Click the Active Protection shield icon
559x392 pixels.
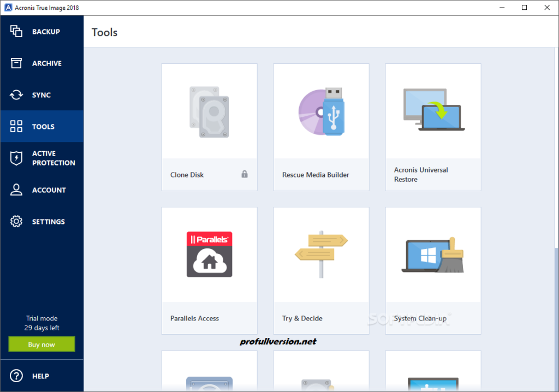(x=17, y=158)
